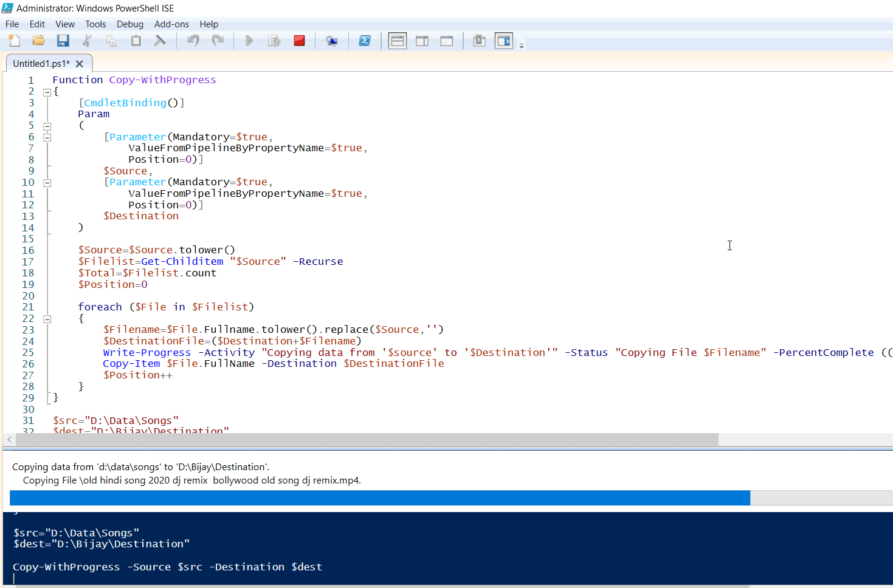Open a new Remote PowerShell Tab
The image size is (893, 588).
tap(331, 40)
